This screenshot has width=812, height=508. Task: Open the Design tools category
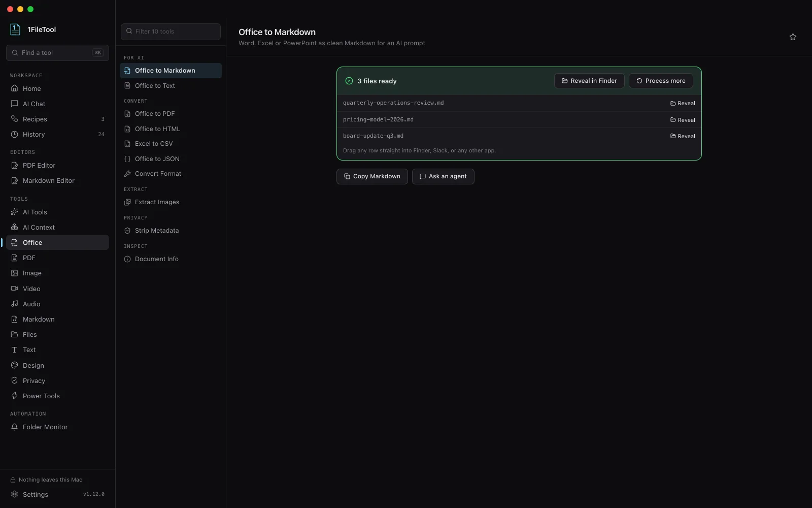[x=57, y=365]
